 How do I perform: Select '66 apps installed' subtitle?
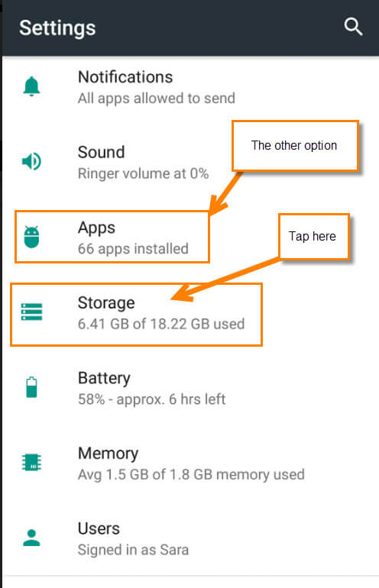coord(133,249)
